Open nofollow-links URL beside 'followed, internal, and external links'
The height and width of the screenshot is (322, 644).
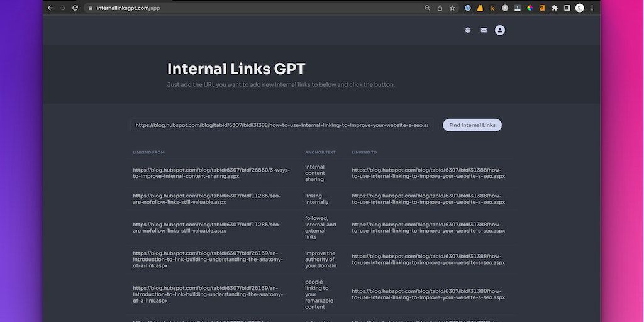(x=207, y=228)
